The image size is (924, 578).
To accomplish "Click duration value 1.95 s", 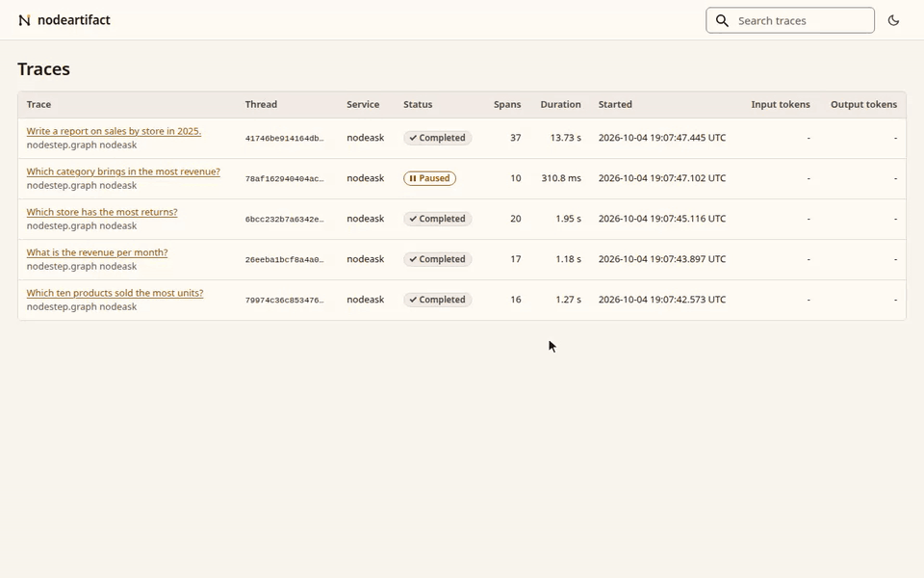I will 568,219.
